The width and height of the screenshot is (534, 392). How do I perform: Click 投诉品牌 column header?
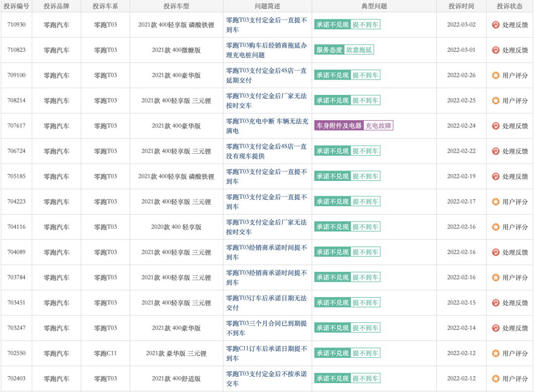(56, 6)
